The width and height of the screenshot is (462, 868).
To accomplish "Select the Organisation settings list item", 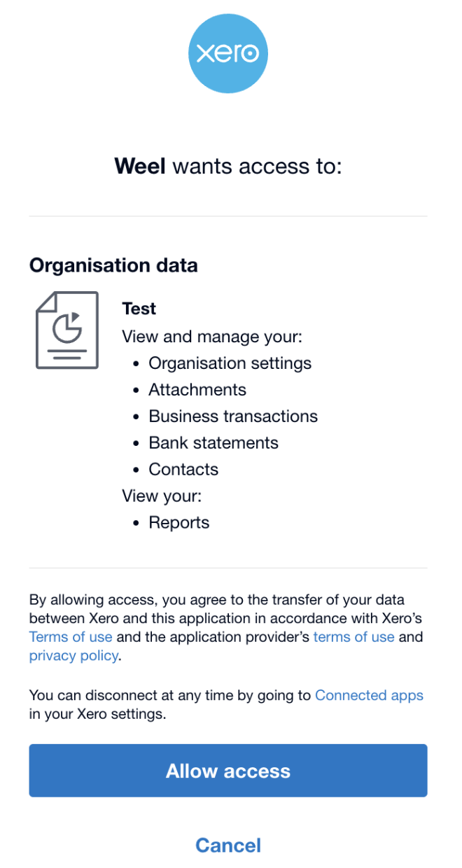I will click(x=230, y=363).
